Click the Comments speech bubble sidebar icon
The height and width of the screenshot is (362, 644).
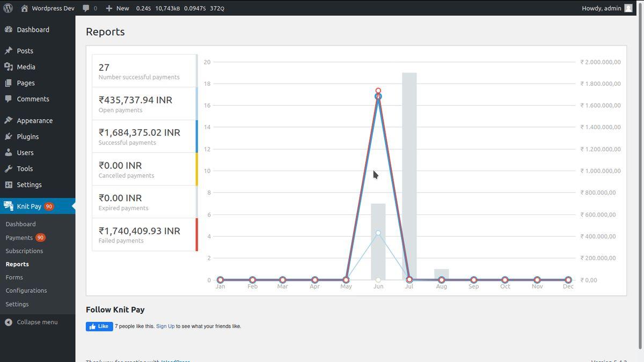(8, 99)
